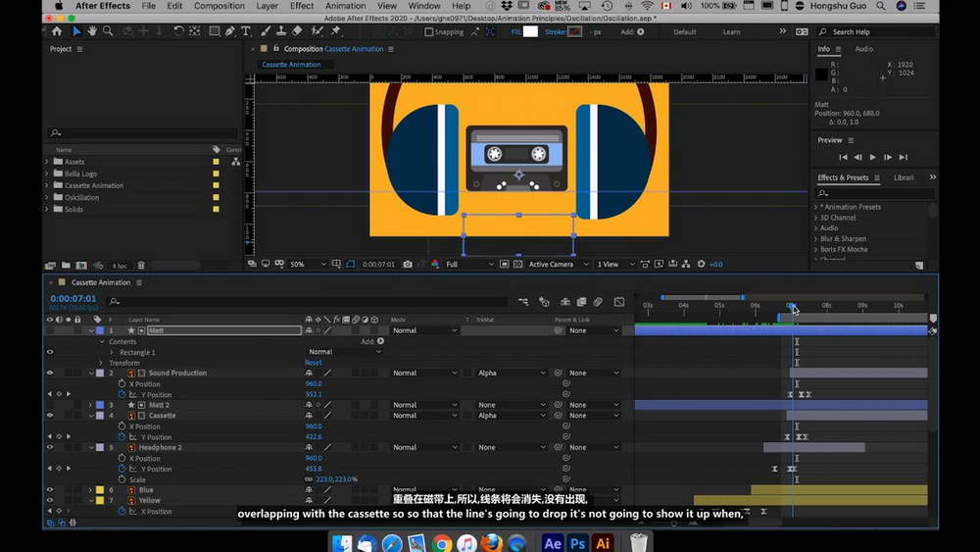Take a snapshot with the camera icon
980x552 pixels.
(x=408, y=265)
